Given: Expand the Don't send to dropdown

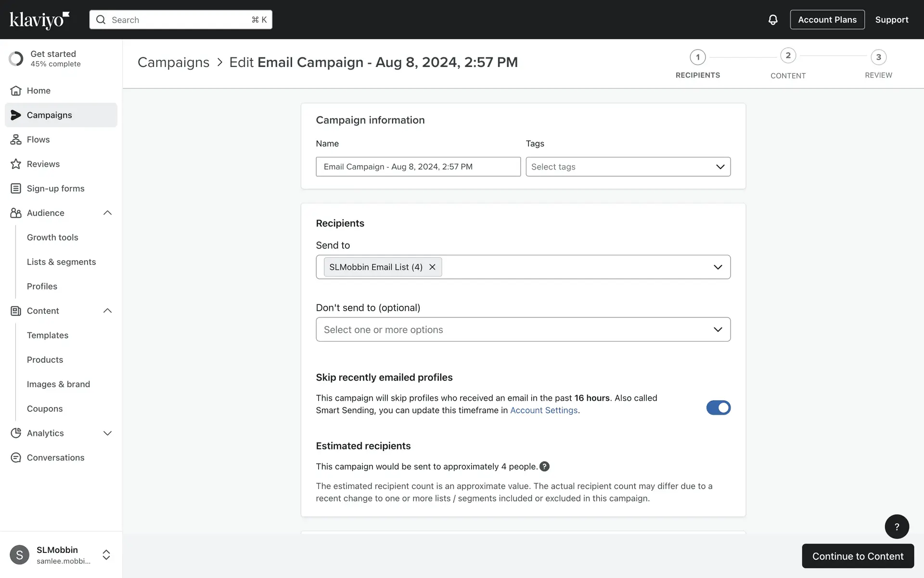Looking at the screenshot, I should (523, 329).
